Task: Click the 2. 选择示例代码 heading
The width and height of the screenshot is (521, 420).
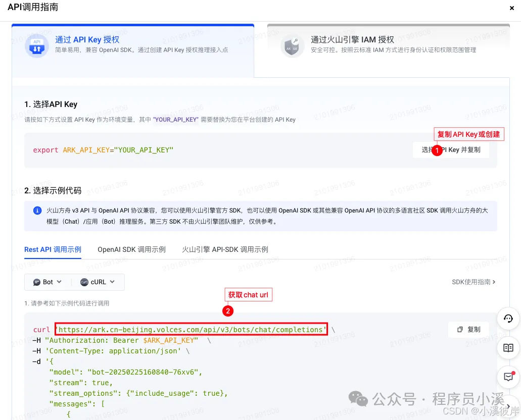Action: click(53, 191)
